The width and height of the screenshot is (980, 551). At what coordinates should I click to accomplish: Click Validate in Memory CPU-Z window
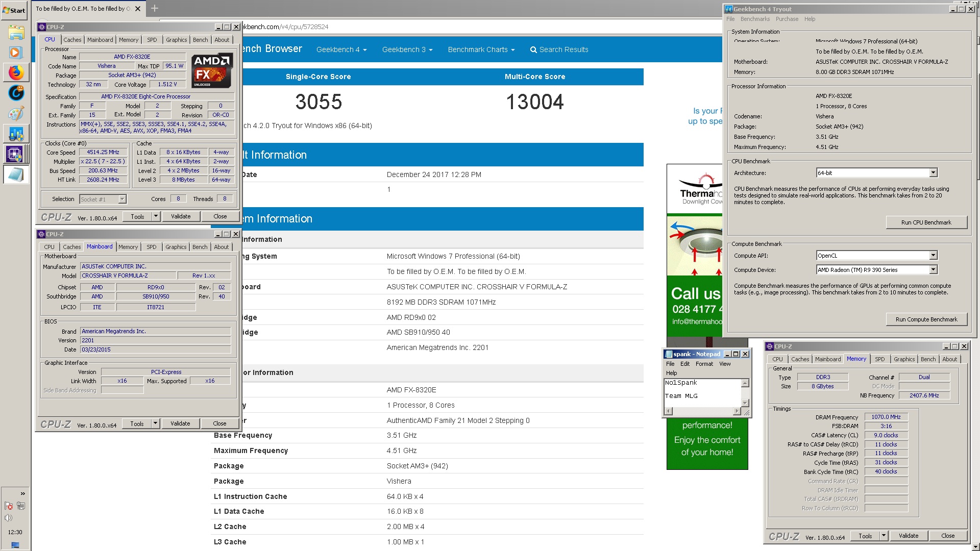[909, 536]
